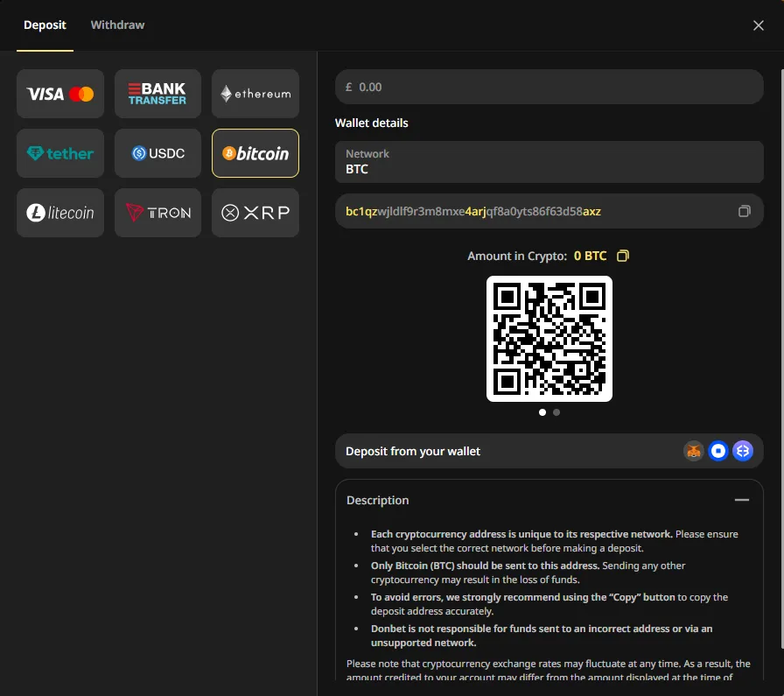This screenshot has height=696, width=784.
Task: Click the 0 BTC amount value
Action: (x=590, y=257)
